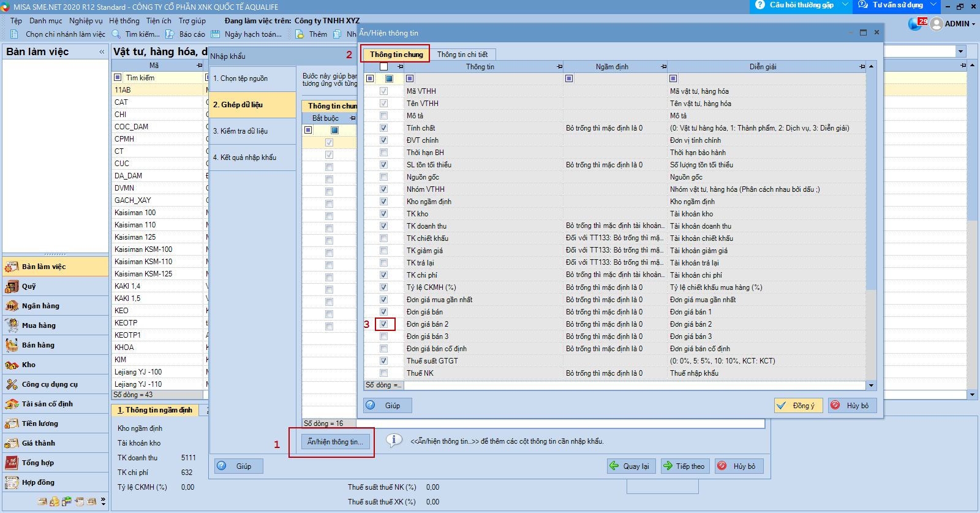The image size is (980, 513).
Task: Open the Thông tin column filter dropdown
Action: click(x=410, y=78)
